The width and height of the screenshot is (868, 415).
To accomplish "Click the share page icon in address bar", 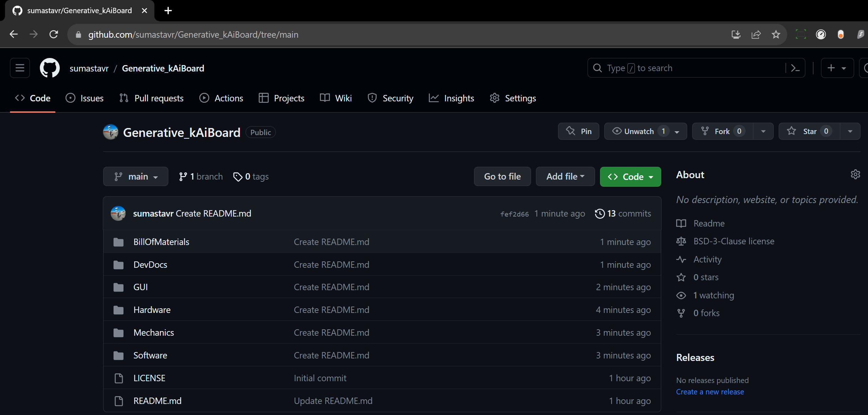I will (x=756, y=34).
